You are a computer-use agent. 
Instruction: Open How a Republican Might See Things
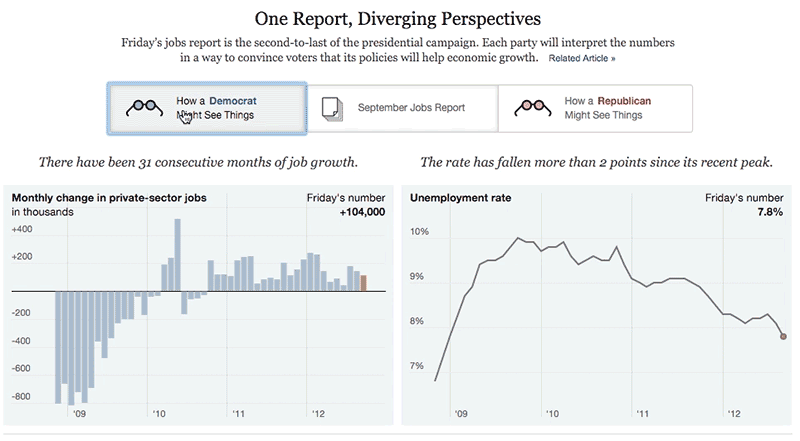(595, 108)
